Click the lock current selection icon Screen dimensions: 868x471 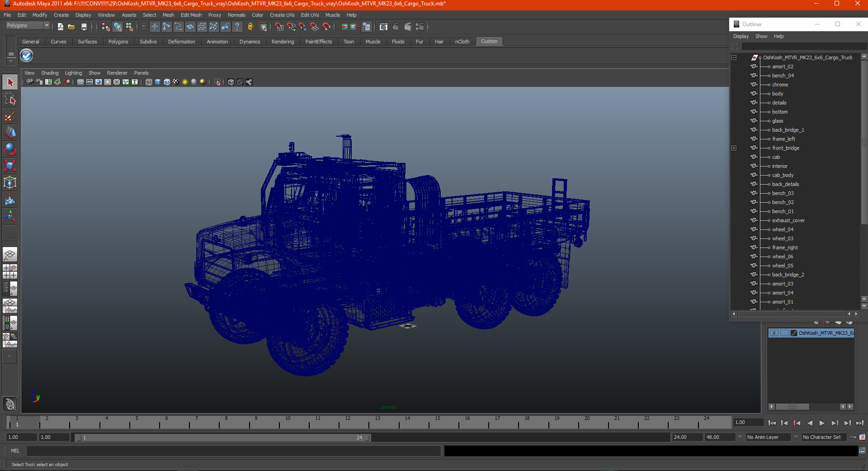(x=250, y=27)
